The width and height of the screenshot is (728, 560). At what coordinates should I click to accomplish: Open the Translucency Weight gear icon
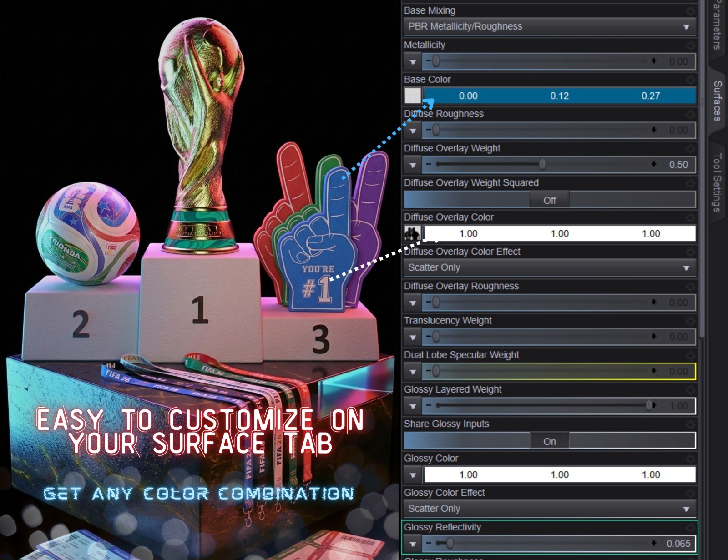691,321
